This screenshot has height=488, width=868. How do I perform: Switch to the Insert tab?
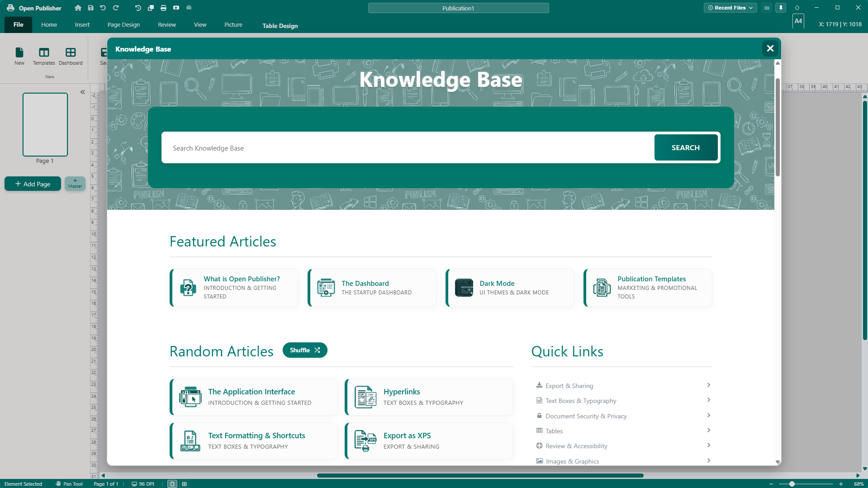(82, 24)
